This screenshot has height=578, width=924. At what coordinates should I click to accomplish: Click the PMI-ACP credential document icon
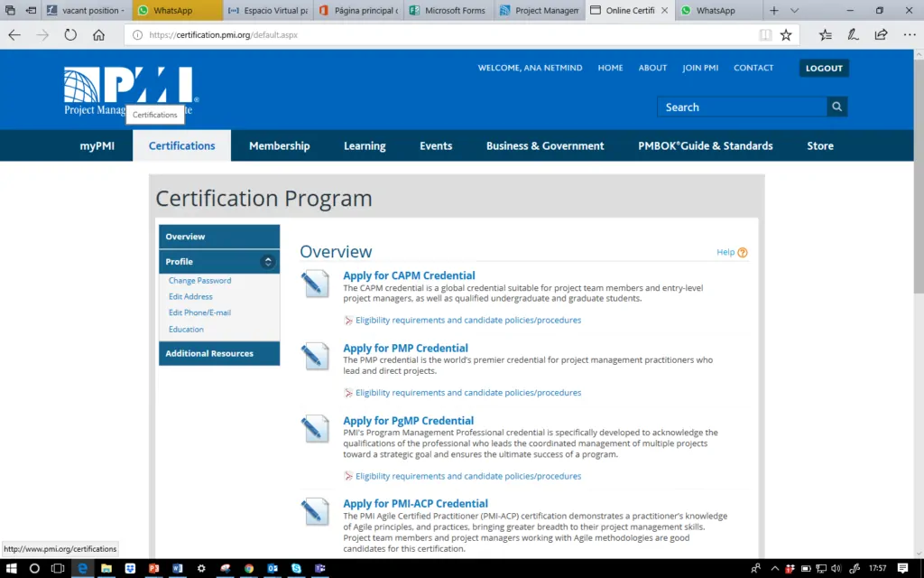click(x=315, y=511)
